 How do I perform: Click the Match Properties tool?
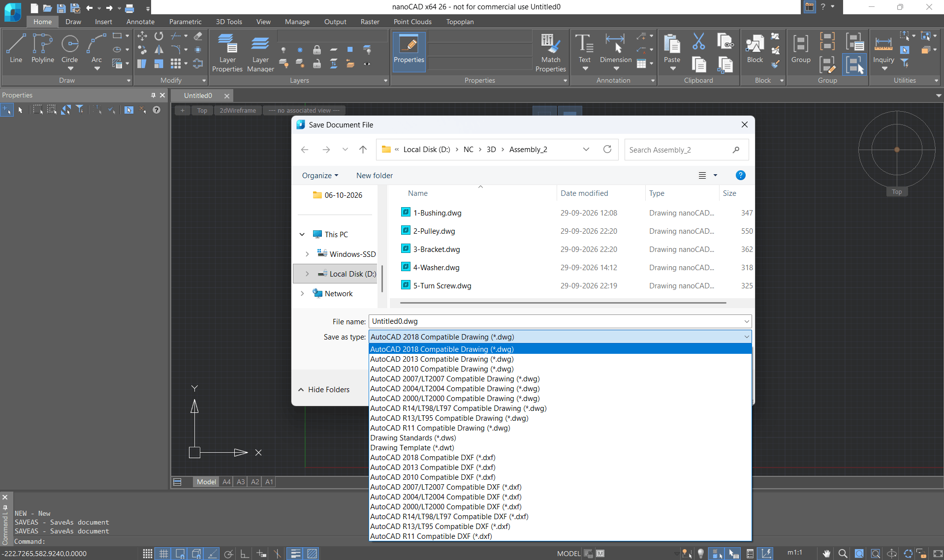(551, 53)
